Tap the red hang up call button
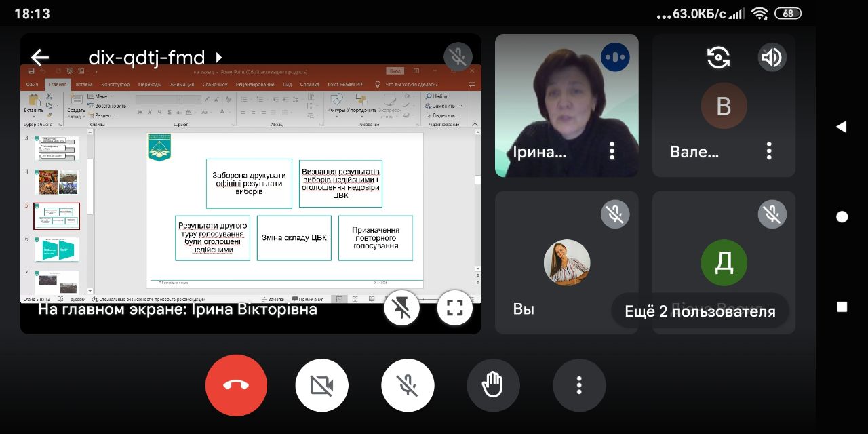The width and height of the screenshot is (868, 434). 236,385
